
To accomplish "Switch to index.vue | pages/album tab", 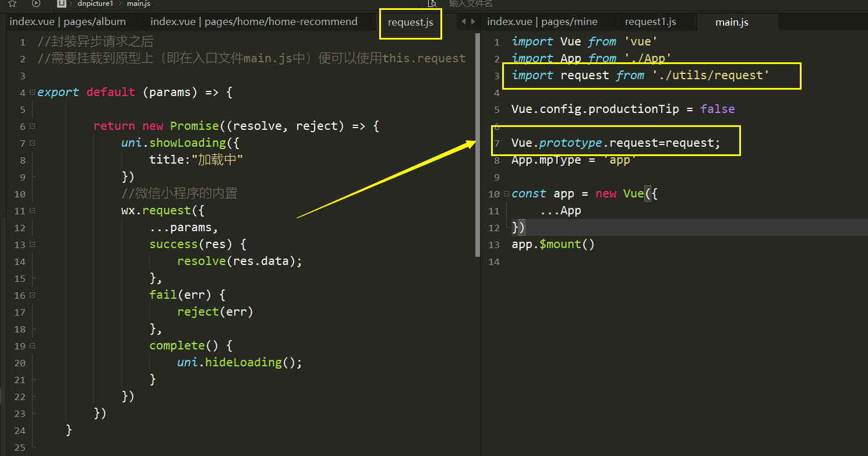I will (68, 22).
